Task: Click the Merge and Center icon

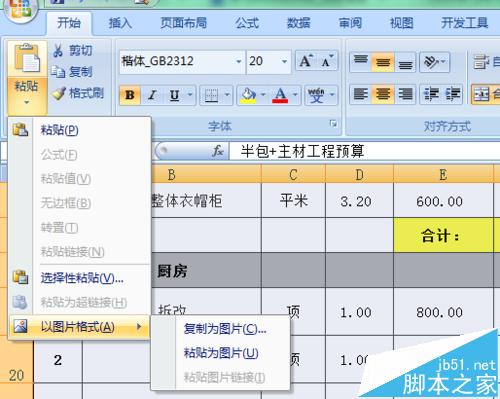Action: [x=482, y=94]
